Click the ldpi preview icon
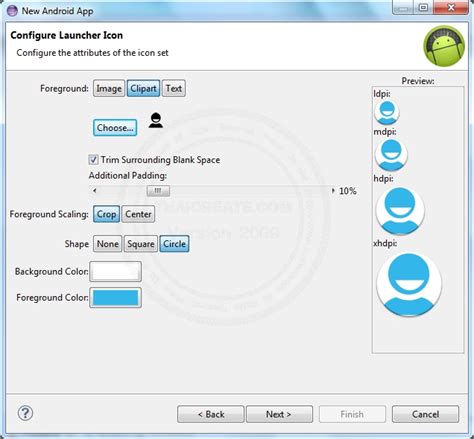Viewport: 474px width, 439px height. coord(387,112)
